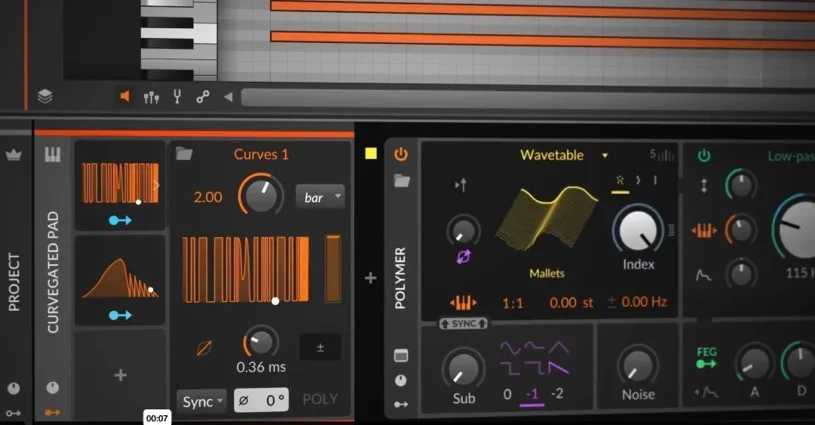Click the plus button between the devices
Viewport: 815px width, 425px height.
[371, 278]
